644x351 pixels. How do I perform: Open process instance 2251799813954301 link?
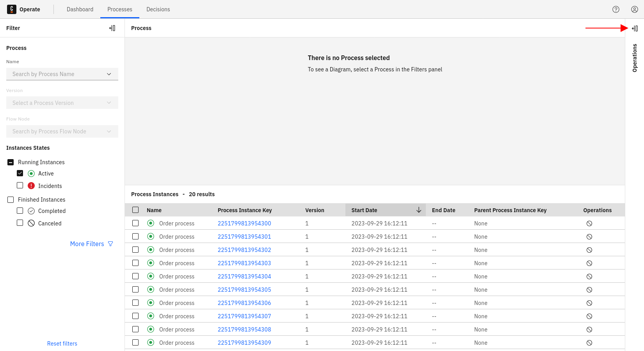coord(244,237)
